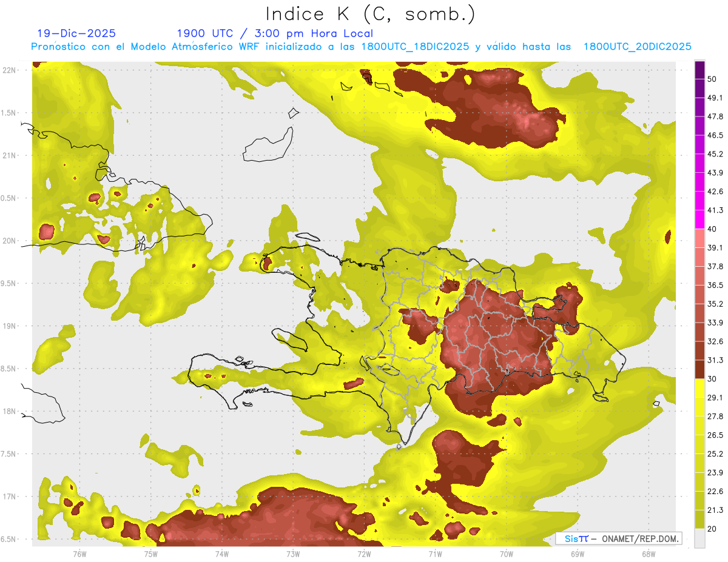Click the "42.6" color scale value

pyautogui.click(x=715, y=192)
